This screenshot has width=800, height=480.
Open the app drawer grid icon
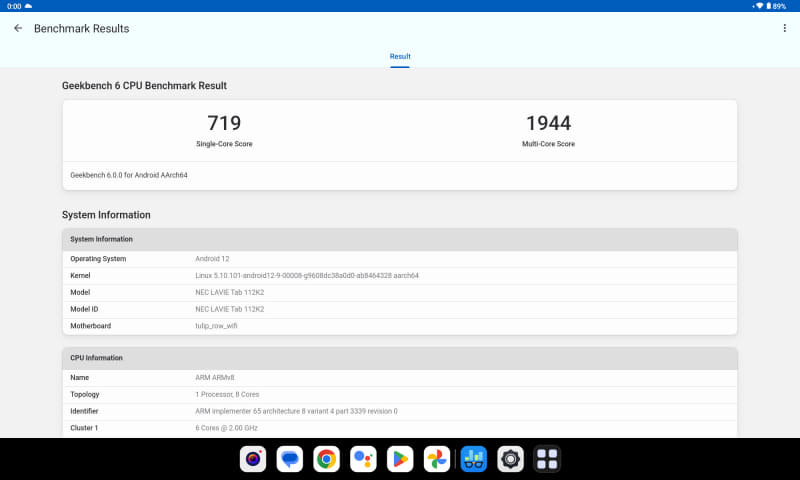pyautogui.click(x=547, y=459)
